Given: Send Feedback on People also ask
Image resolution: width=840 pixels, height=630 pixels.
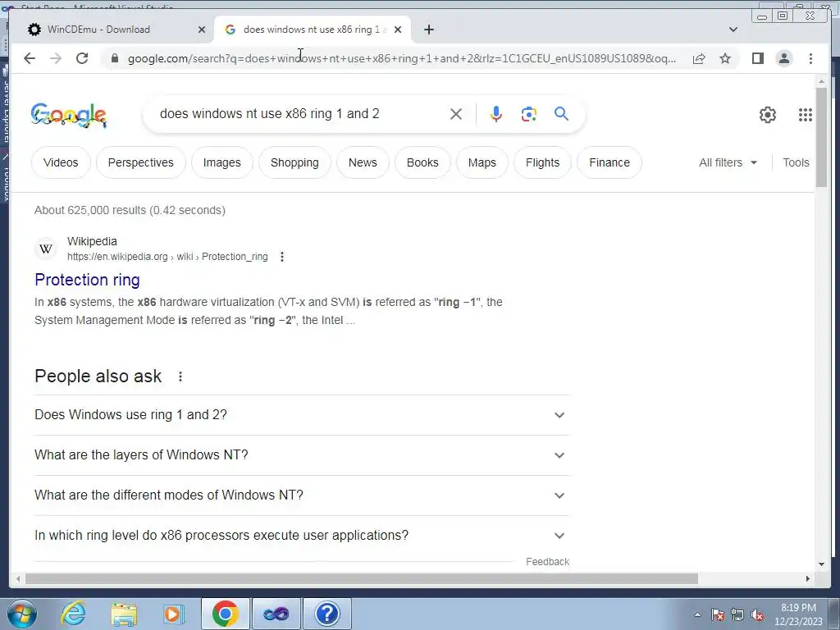Looking at the screenshot, I should [x=547, y=561].
